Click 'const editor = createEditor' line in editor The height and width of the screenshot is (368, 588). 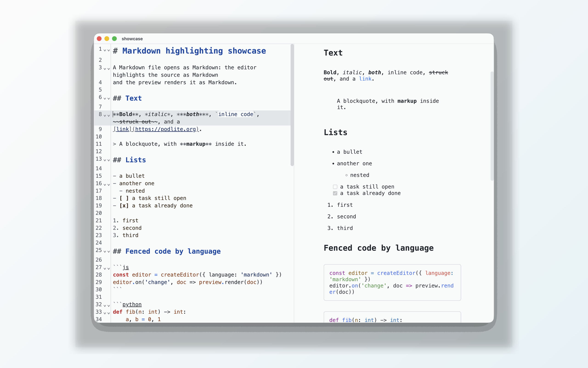197,275
